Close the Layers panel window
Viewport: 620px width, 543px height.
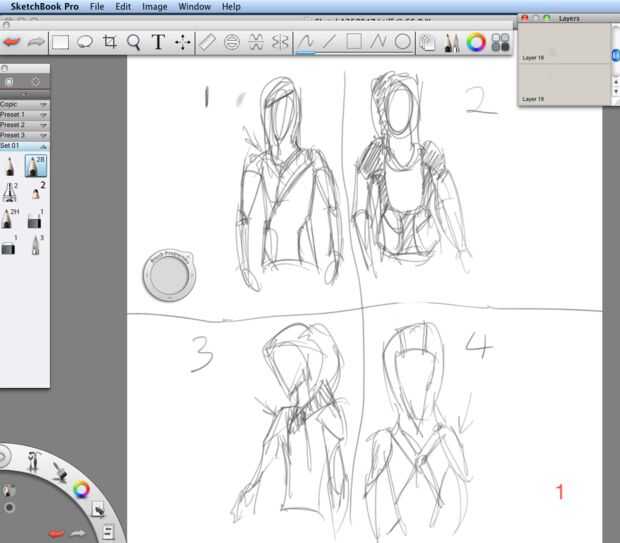525,18
